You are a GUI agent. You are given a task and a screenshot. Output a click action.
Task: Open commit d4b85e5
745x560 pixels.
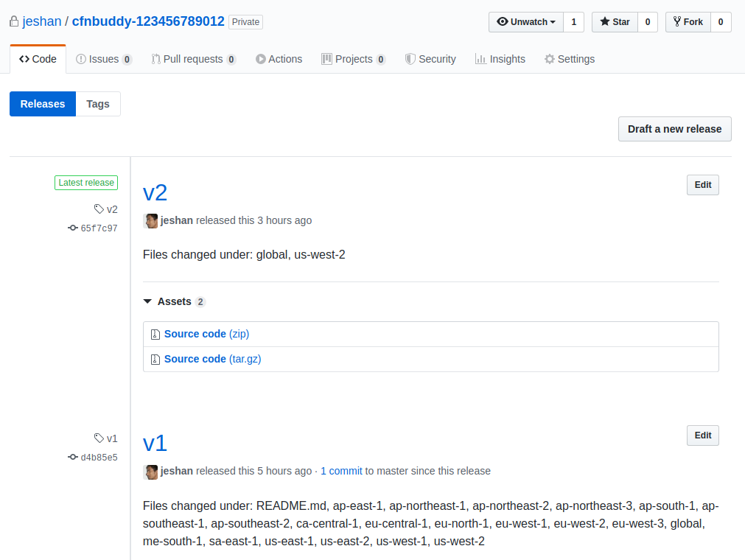point(99,458)
